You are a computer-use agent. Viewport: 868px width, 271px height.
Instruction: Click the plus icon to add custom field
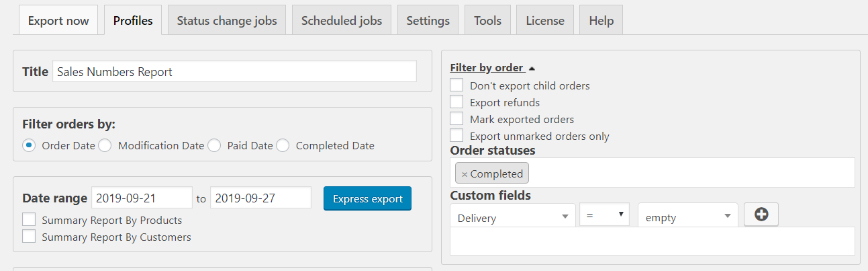761,215
